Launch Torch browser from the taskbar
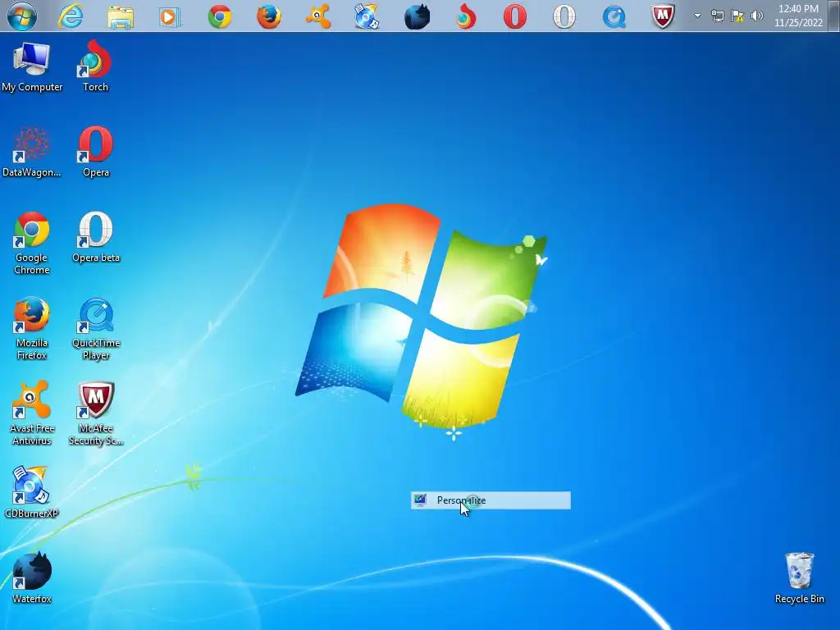The height and width of the screenshot is (630, 840). (466, 16)
